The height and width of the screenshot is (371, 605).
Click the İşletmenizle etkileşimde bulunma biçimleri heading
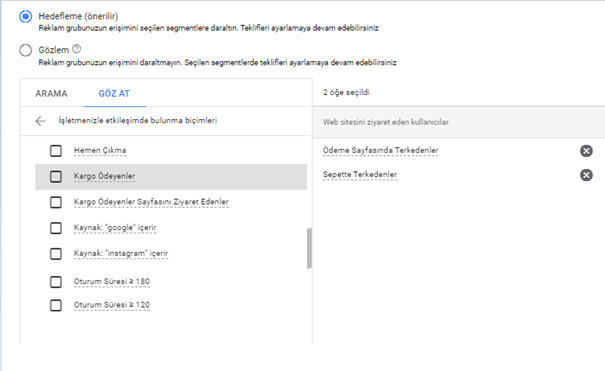(x=138, y=120)
